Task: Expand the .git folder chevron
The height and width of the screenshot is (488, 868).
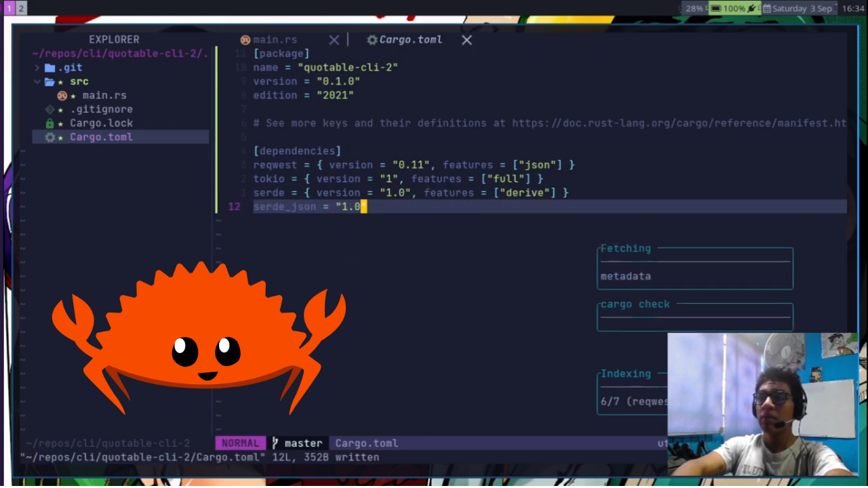Action: [37, 68]
